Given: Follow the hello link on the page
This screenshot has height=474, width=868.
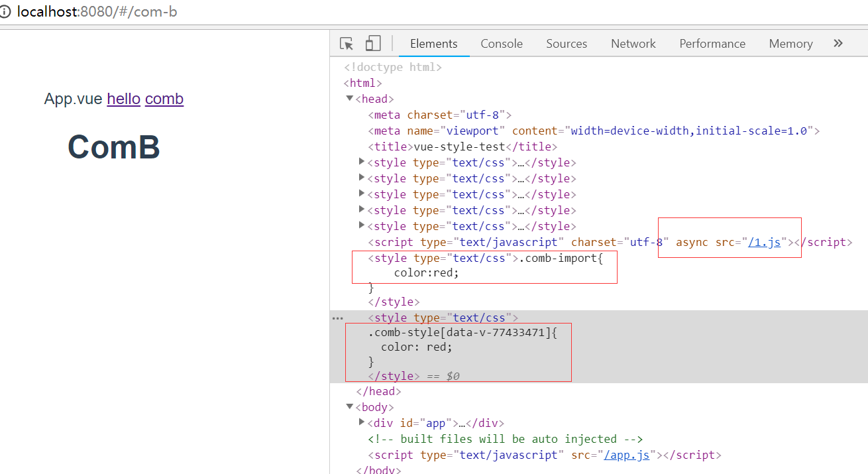Looking at the screenshot, I should [124, 99].
